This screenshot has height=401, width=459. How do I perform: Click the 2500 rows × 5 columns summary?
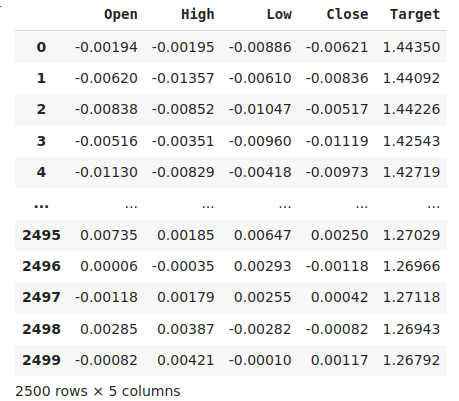98,391
